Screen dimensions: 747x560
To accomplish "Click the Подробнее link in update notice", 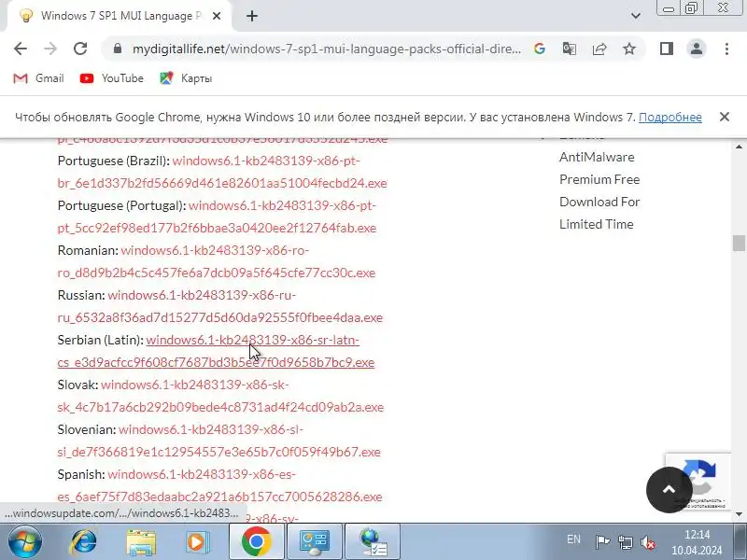I will 669,118.
